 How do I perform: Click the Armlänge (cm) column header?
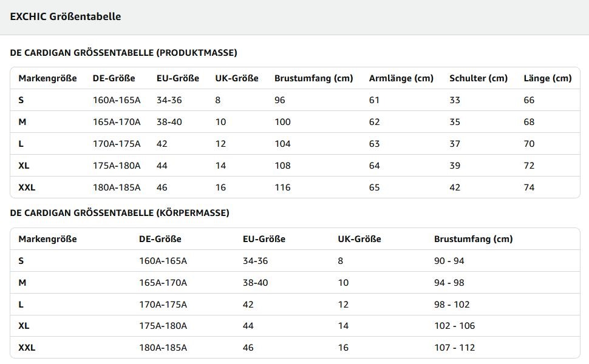(401, 78)
